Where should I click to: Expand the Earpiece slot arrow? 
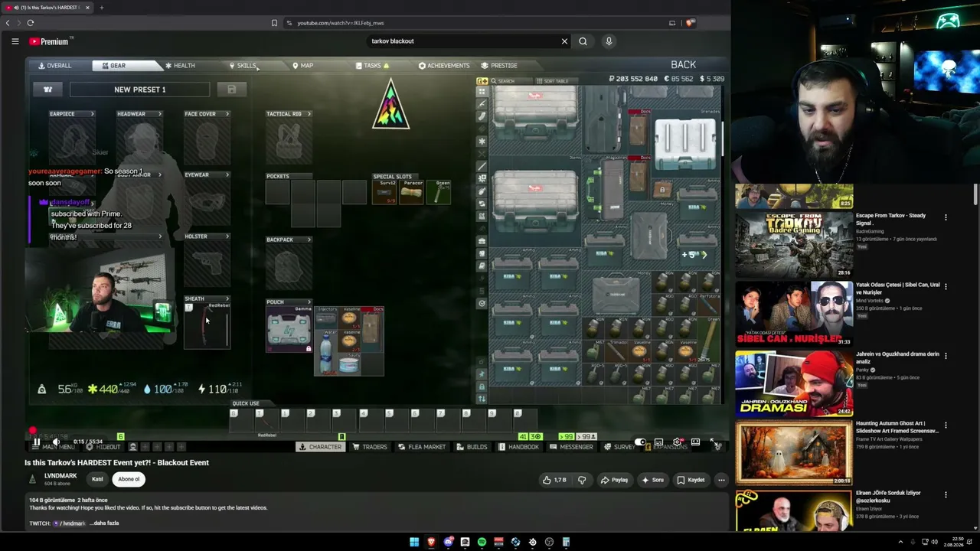(x=93, y=114)
